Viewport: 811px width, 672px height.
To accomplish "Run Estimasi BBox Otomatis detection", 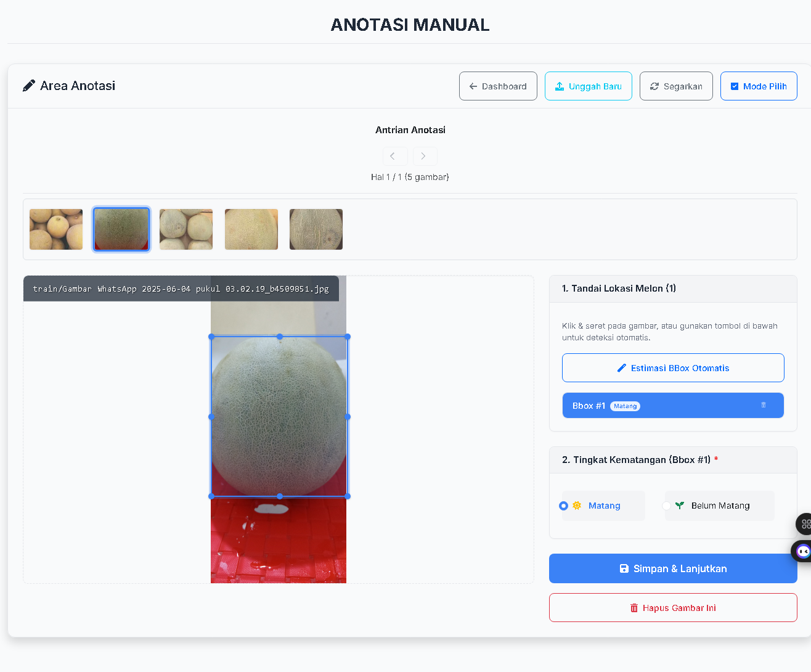I will tap(673, 368).
